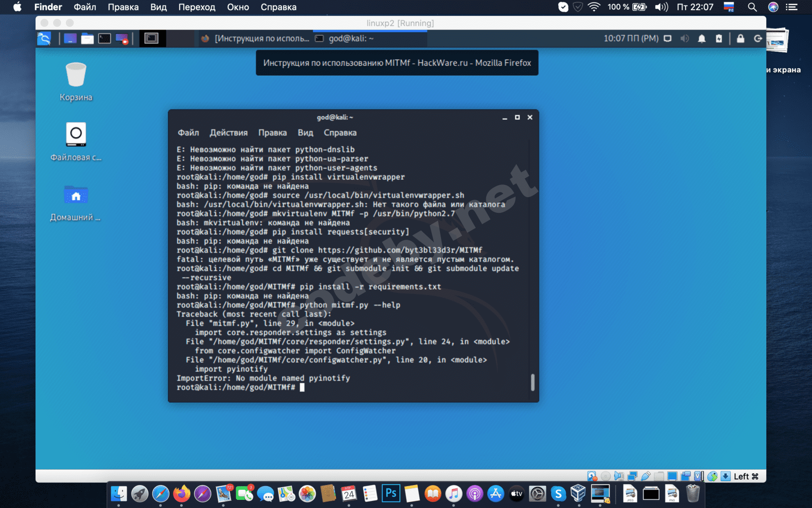The width and height of the screenshot is (812, 508).
Task: Open Firefox from the Dock
Action: click(x=181, y=493)
